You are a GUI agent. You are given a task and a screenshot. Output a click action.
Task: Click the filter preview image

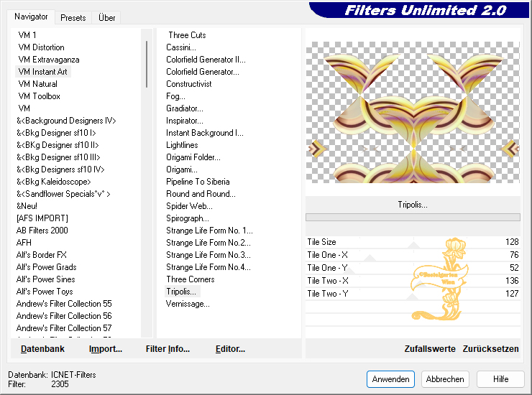[x=413, y=112]
